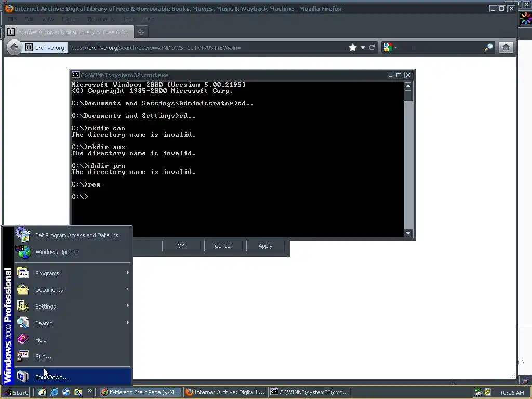Open Firefox Help menu

click(x=149, y=19)
